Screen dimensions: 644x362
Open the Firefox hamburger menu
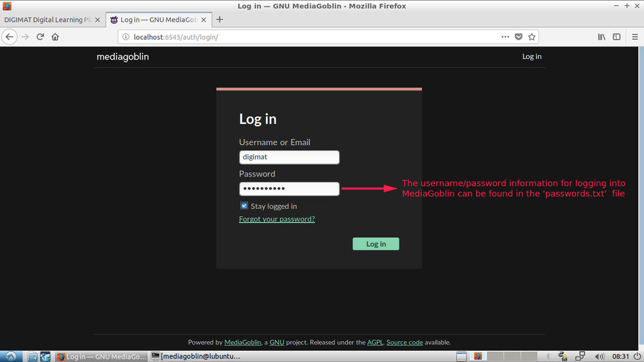(x=633, y=37)
